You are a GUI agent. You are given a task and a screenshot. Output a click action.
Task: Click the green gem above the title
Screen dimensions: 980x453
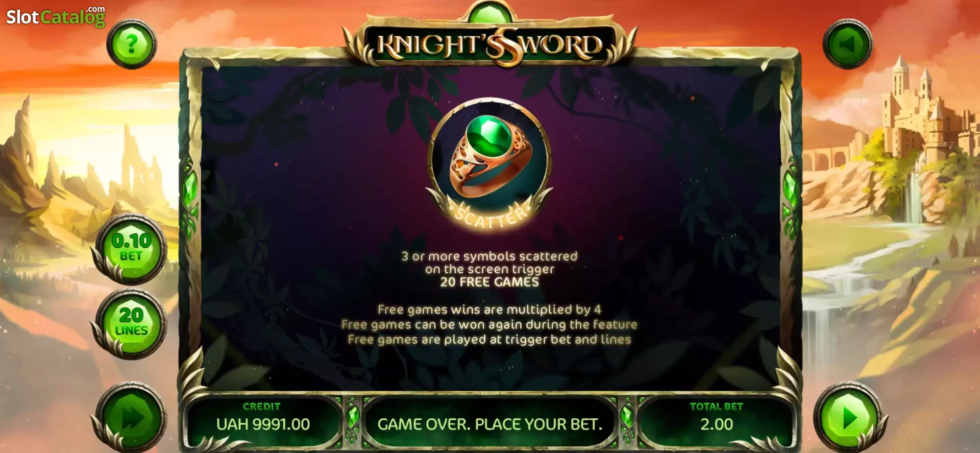(489, 13)
